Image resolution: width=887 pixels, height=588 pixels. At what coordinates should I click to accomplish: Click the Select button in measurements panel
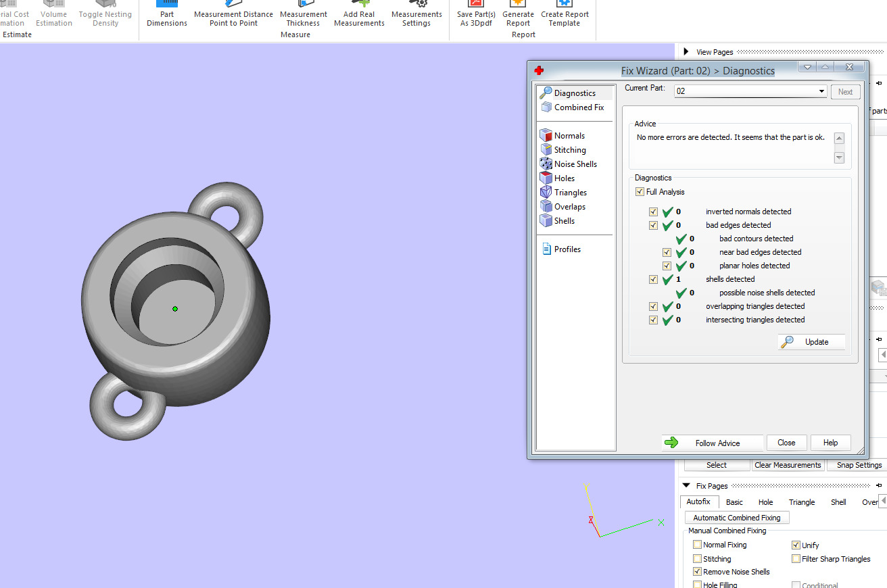coord(717,465)
